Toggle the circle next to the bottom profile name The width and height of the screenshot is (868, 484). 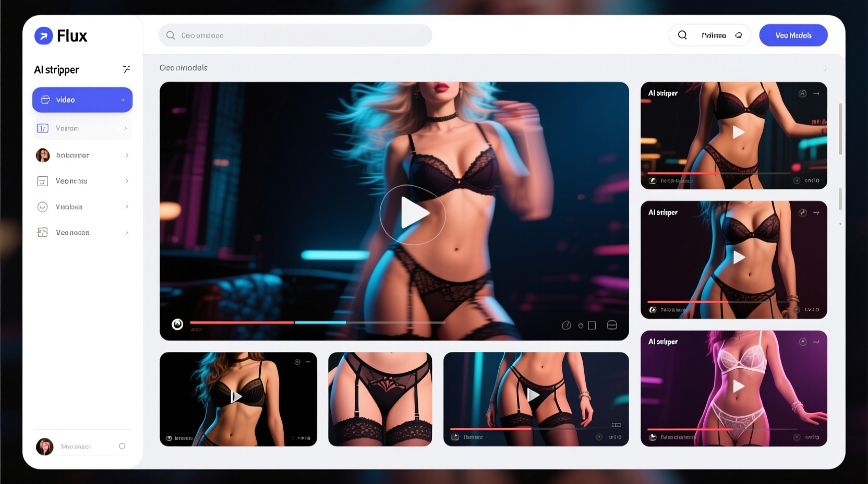pos(122,446)
